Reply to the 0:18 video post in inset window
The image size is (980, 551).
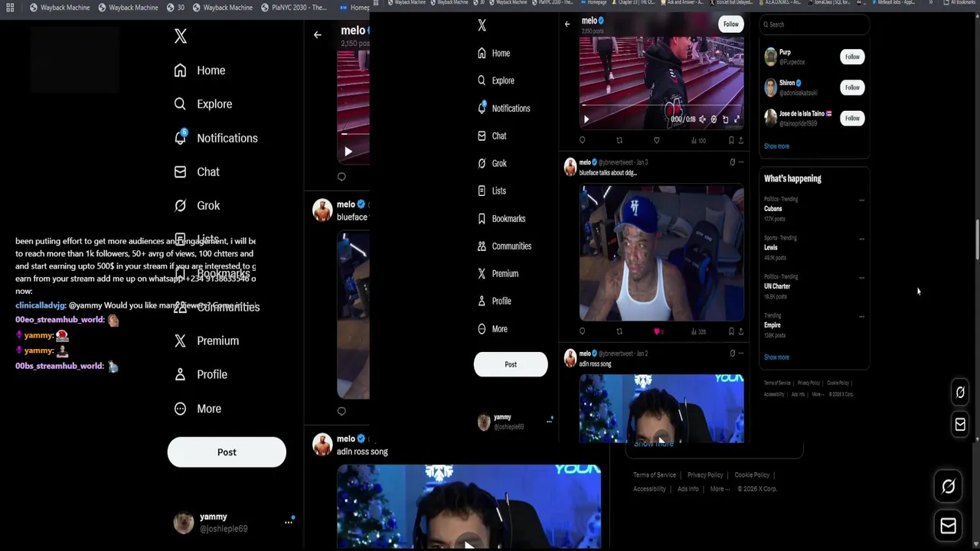coord(582,140)
